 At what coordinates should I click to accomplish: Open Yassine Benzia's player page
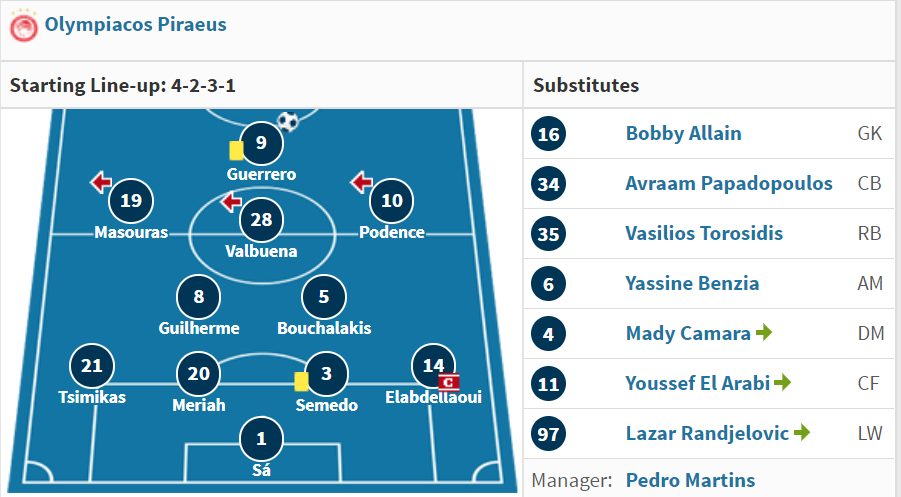pos(692,283)
